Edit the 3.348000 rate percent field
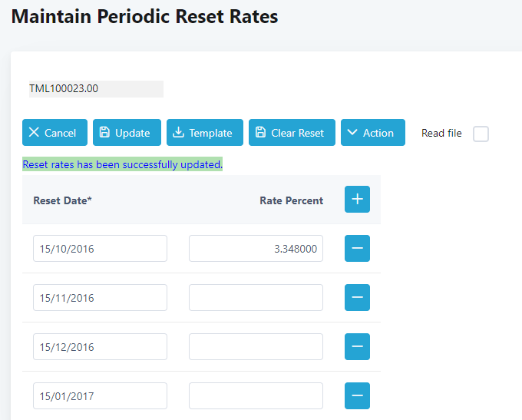The height and width of the screenshot is (420, 522). [256, 249]
